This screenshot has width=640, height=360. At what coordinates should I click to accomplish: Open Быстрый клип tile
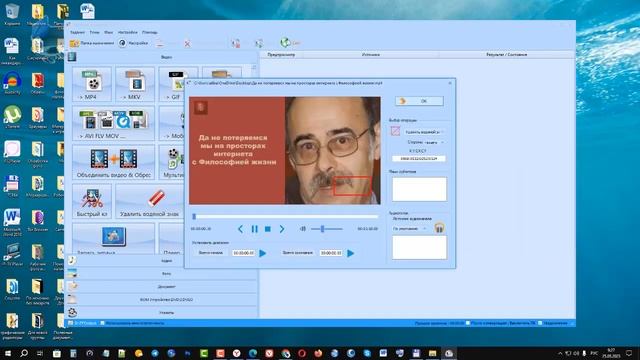(x=92, y=201)
